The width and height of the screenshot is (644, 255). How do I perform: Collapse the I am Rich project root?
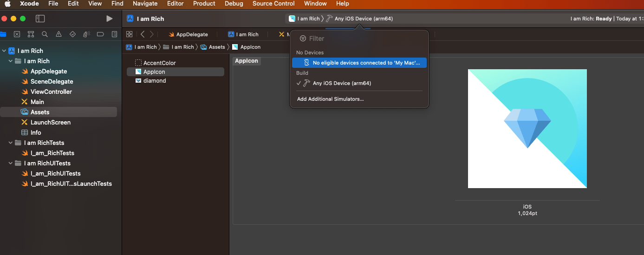[x=4, y=51]
